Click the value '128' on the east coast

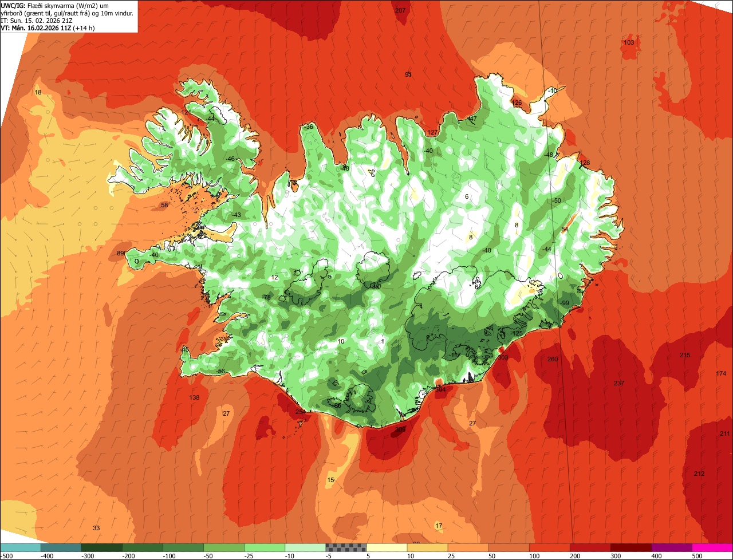(x=585, y=163)
